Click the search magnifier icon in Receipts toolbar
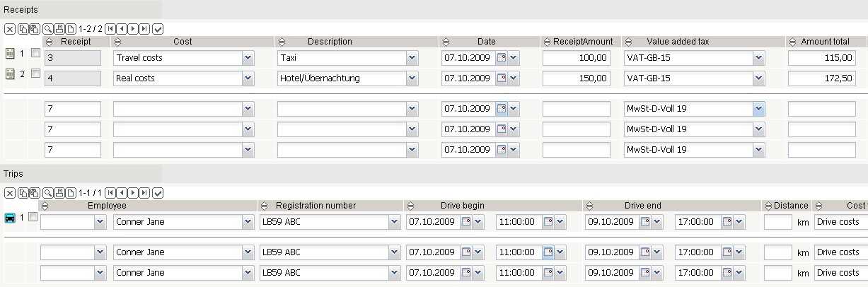 (48, 29)
